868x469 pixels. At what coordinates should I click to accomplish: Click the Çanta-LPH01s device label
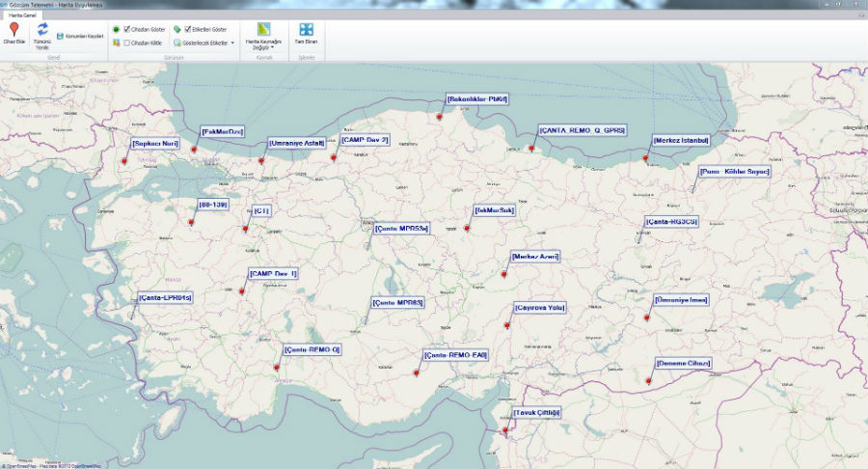tap(165, 298)
